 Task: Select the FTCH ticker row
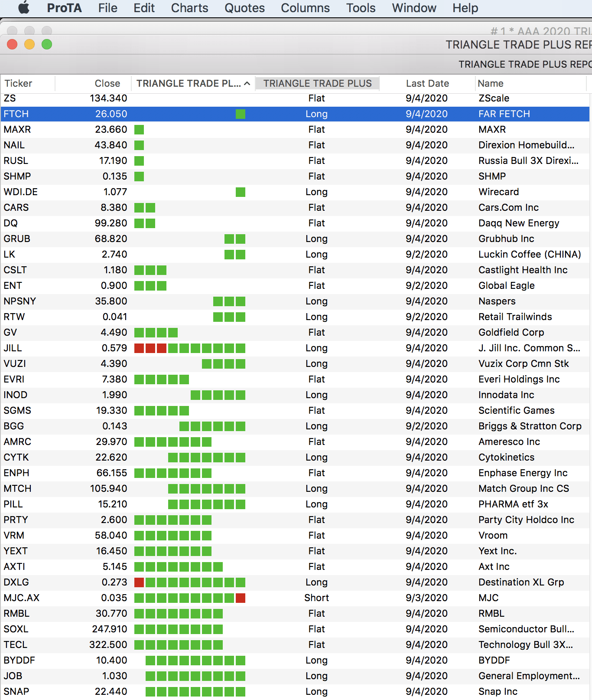click(x=295, y=114)
